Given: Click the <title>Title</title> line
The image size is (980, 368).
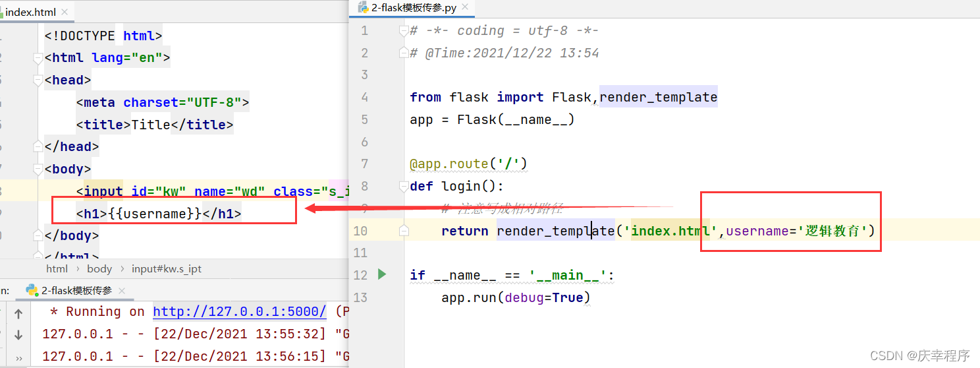Looking at the screenshot, I should [x=155, y=125].
